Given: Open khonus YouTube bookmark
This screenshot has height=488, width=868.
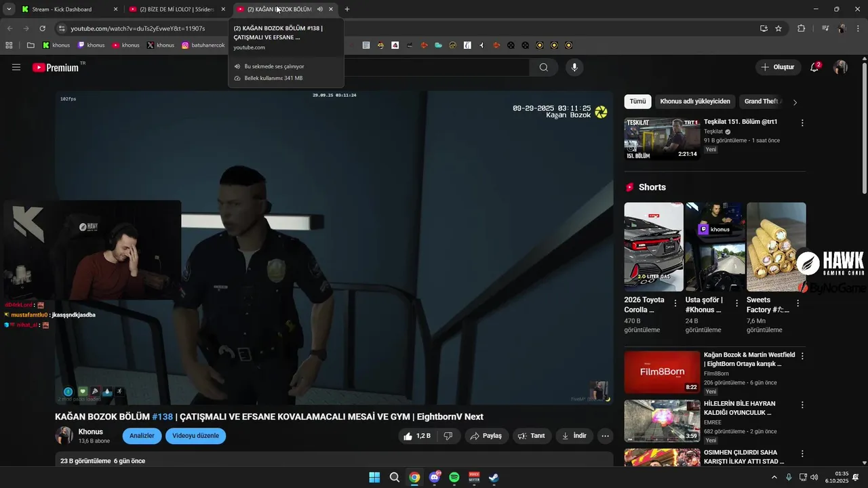Looking at the screenshot, I should (x=126, y=45).
